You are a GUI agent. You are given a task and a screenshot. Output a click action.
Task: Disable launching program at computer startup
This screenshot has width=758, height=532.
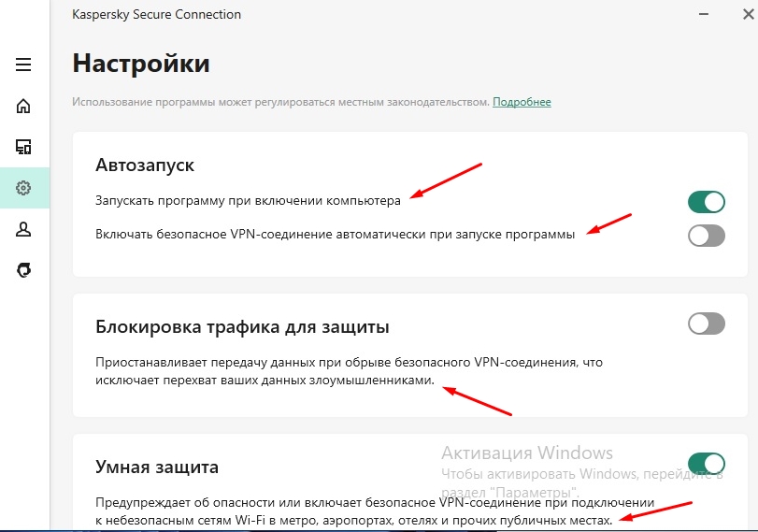[707, 202]
